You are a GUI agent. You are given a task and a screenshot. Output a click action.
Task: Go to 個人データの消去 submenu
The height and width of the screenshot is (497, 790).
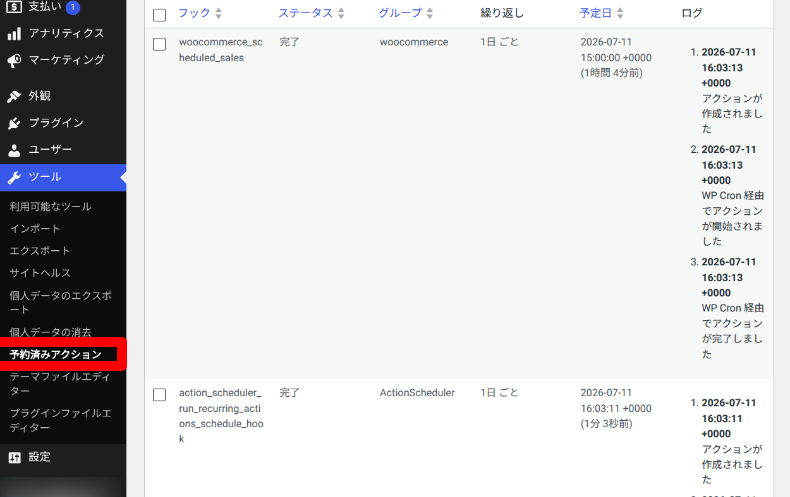[50, 332]
